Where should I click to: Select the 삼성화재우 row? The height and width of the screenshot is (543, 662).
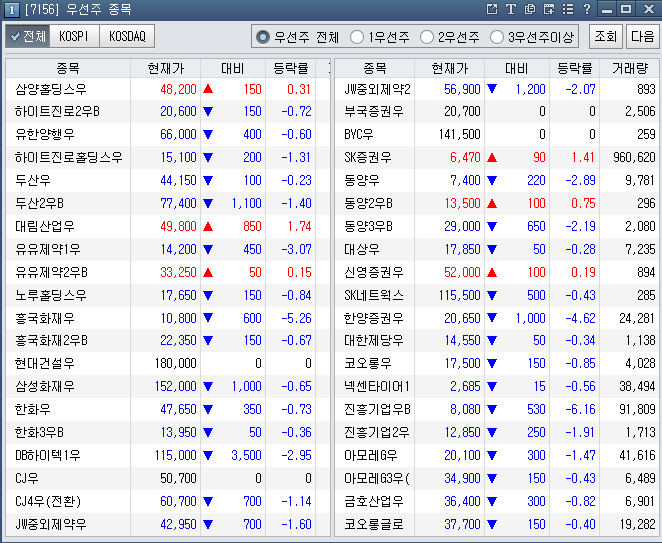point(168,386)
